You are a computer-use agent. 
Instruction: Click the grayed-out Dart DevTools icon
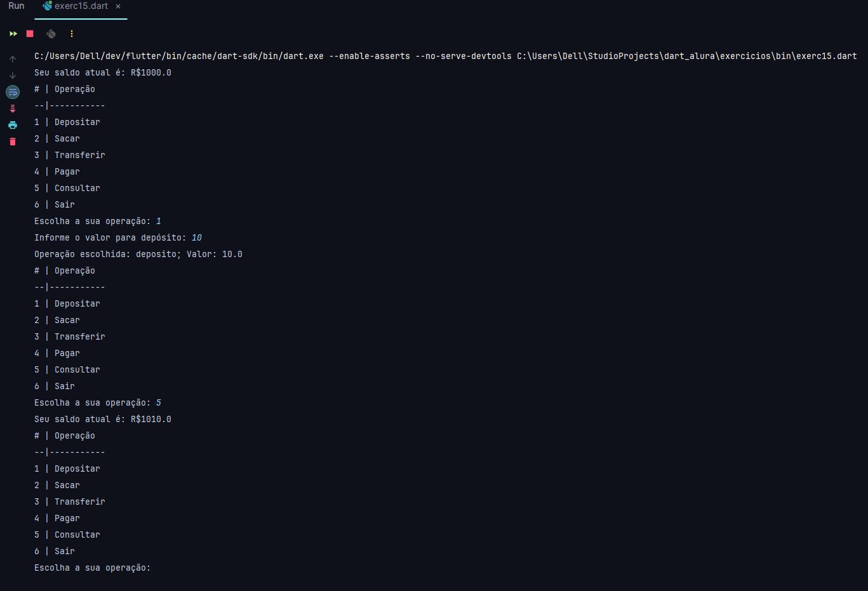pos(51,34)
